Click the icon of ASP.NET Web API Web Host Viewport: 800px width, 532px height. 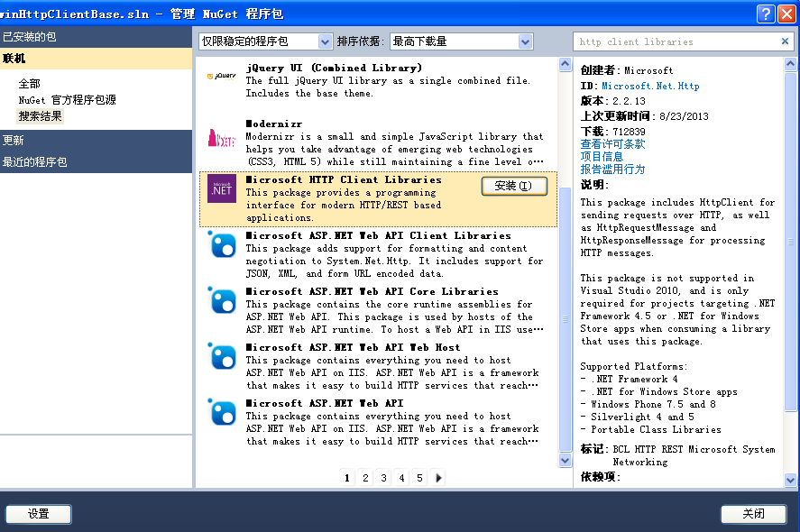tap(222, 356)
